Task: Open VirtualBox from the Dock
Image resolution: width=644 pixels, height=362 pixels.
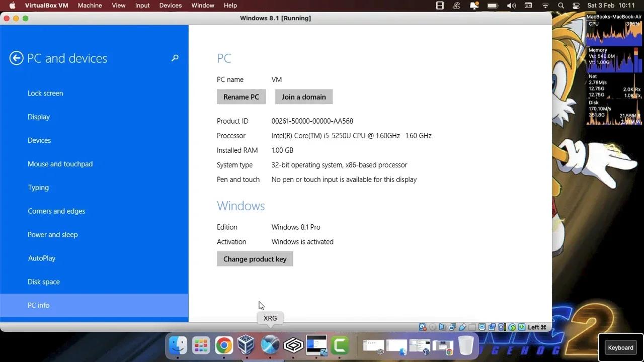Action: click(x=246, y=345)
